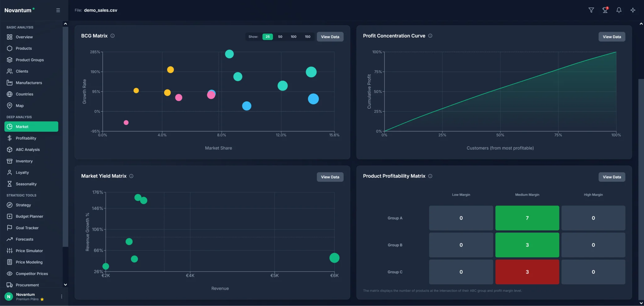Click Product Profitability Matrix info icon

[x=430, y=176]
